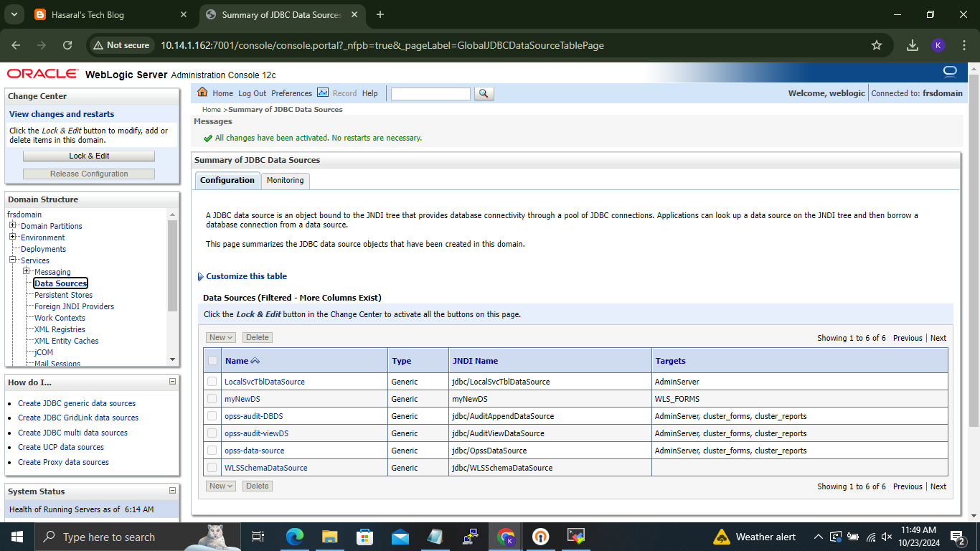Open Chrome icon on taskbar

[x=507, y=537]
